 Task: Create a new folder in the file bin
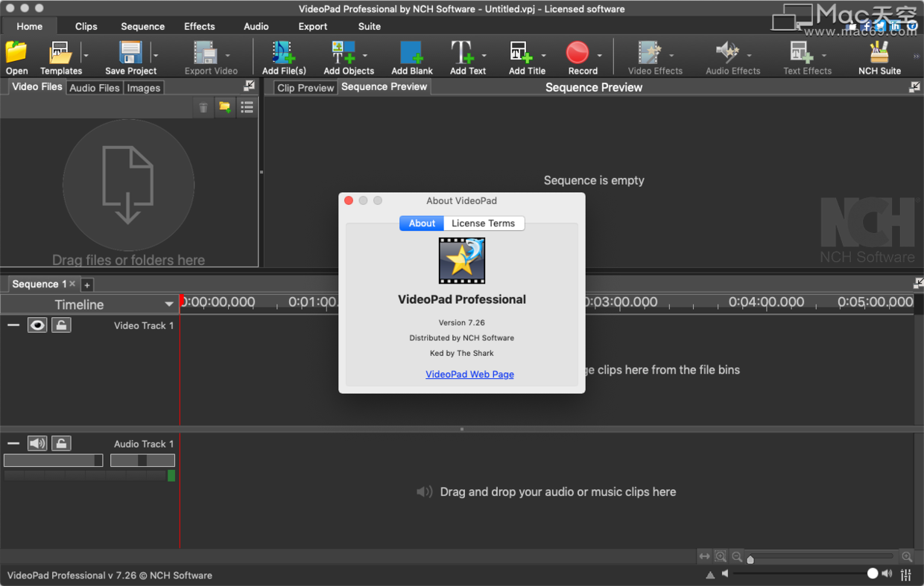coord(224,108)
